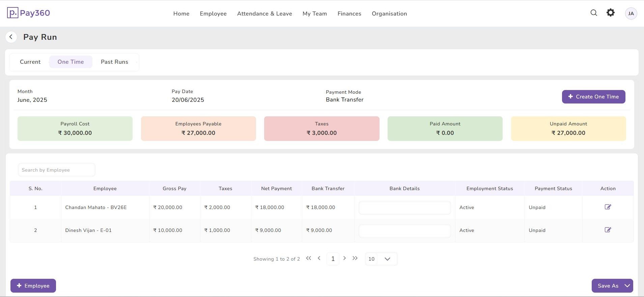
Task: Switch to the Past Runs tab
Action: pyautogui.click(x=114, y=62)
